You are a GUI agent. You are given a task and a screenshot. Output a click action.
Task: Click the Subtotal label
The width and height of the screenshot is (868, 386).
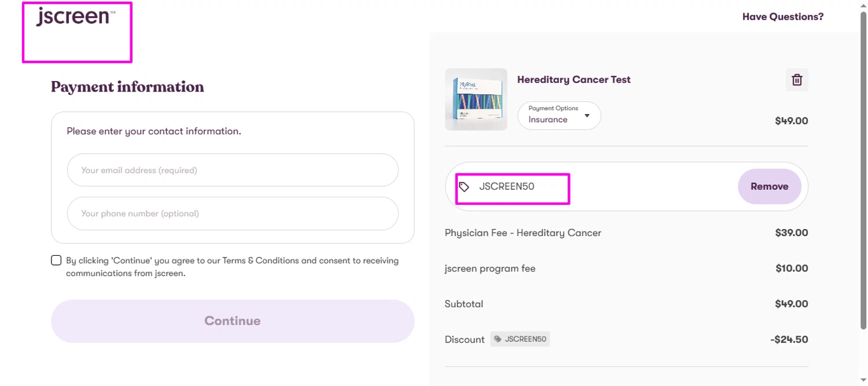pos(464,304)
